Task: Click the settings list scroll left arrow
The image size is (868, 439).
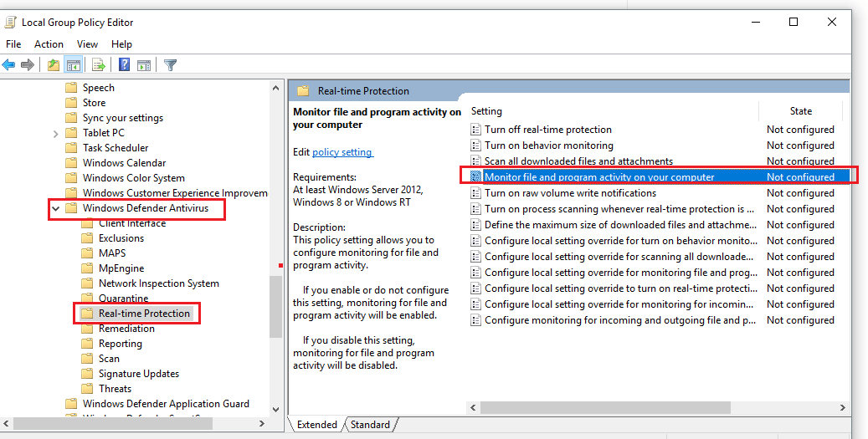Action: (473, 407)
